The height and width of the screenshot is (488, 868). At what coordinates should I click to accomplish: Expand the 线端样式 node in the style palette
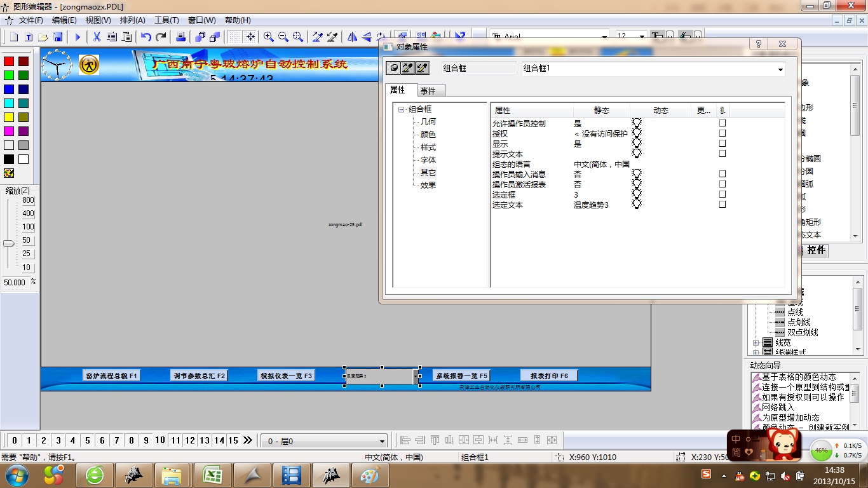(x=756, y=352)
